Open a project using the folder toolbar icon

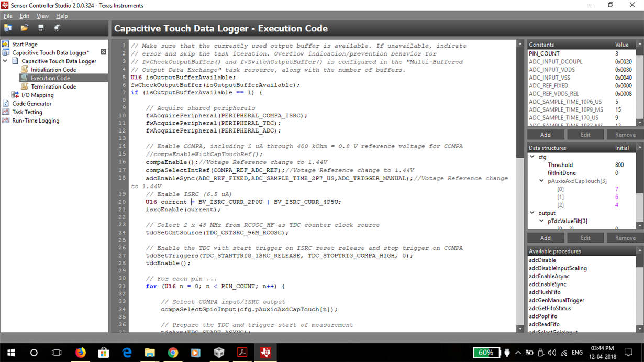pos(24,27)
